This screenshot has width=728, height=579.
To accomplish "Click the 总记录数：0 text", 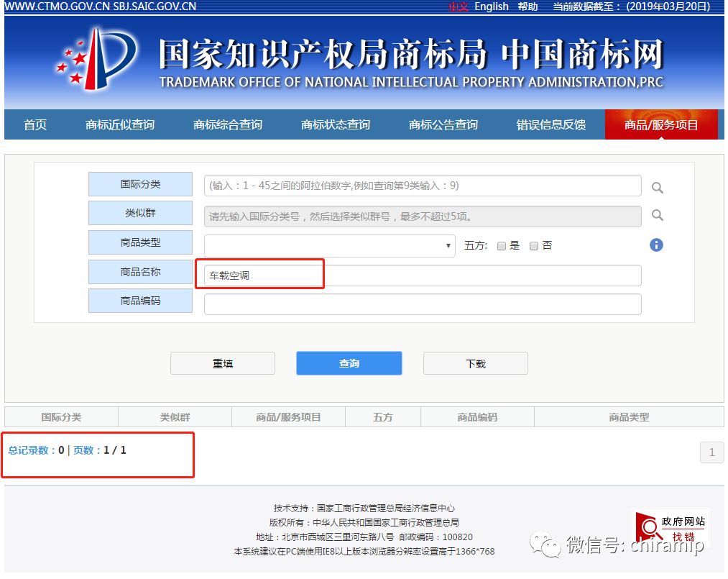I will [x=36, y=450].
